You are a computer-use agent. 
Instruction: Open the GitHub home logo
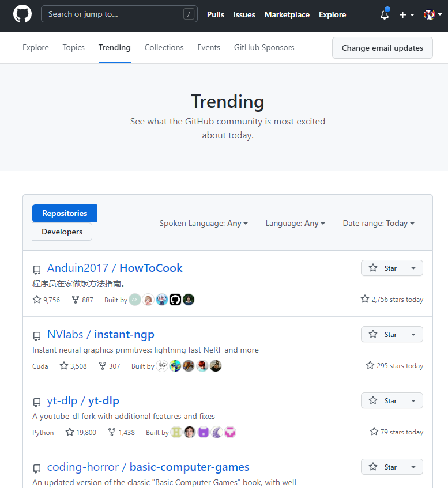22,14
